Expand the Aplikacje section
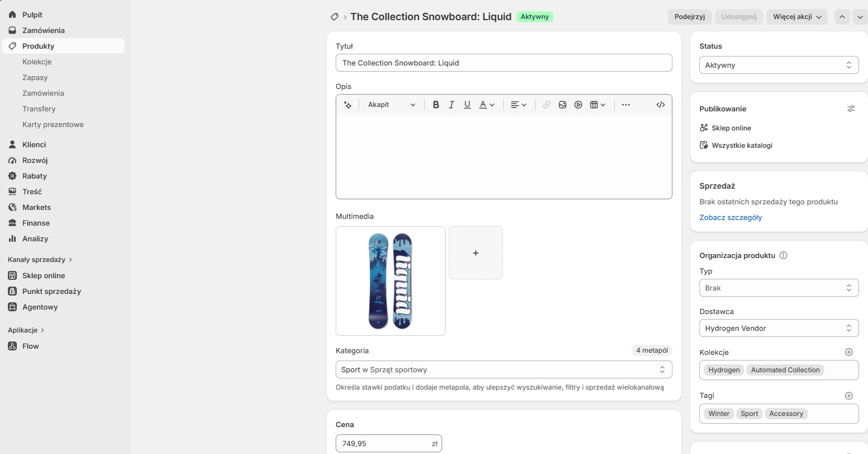The width and height of the screenshot is (868, 454). (26, 330)
